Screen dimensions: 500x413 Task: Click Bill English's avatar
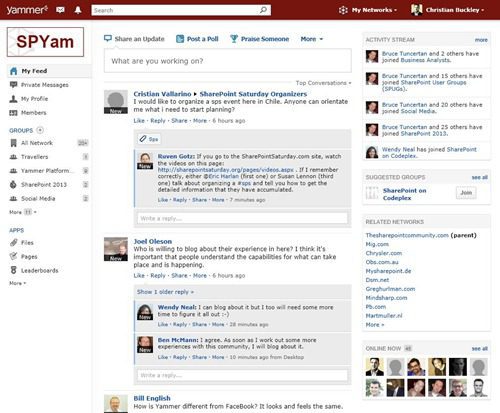116,404
